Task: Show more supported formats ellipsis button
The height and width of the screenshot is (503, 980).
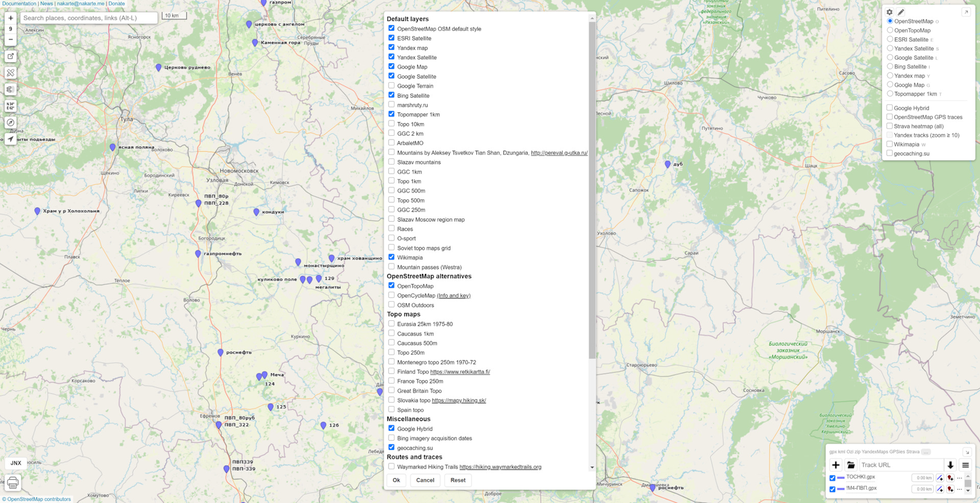Action: click(x=926, y=452)
